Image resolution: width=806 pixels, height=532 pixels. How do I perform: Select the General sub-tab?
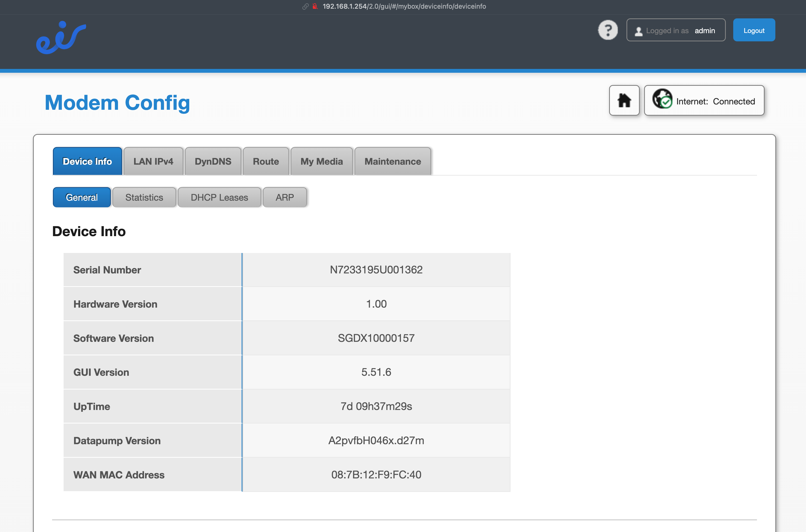click(82, 197)
